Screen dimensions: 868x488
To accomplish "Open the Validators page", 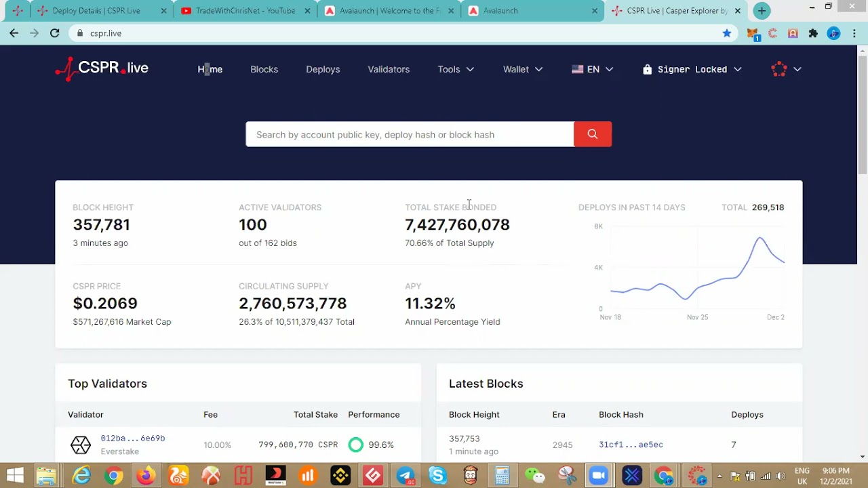I will pyautogui.click(x=389, y=69).
